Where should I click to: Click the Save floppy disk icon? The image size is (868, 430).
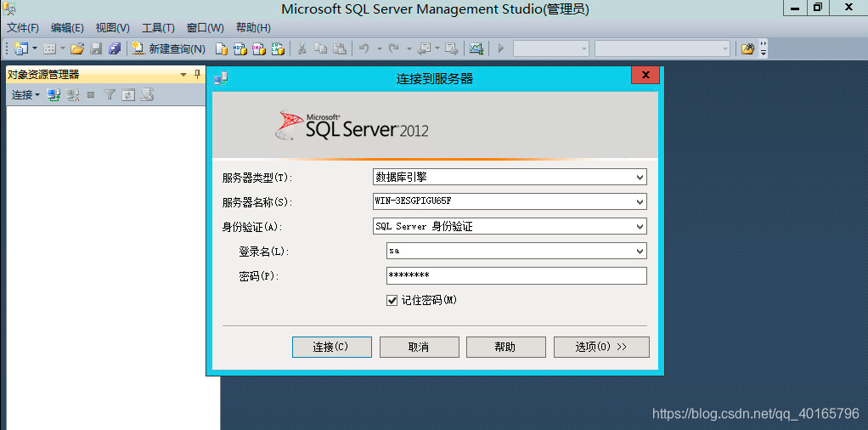pos(96,48)
